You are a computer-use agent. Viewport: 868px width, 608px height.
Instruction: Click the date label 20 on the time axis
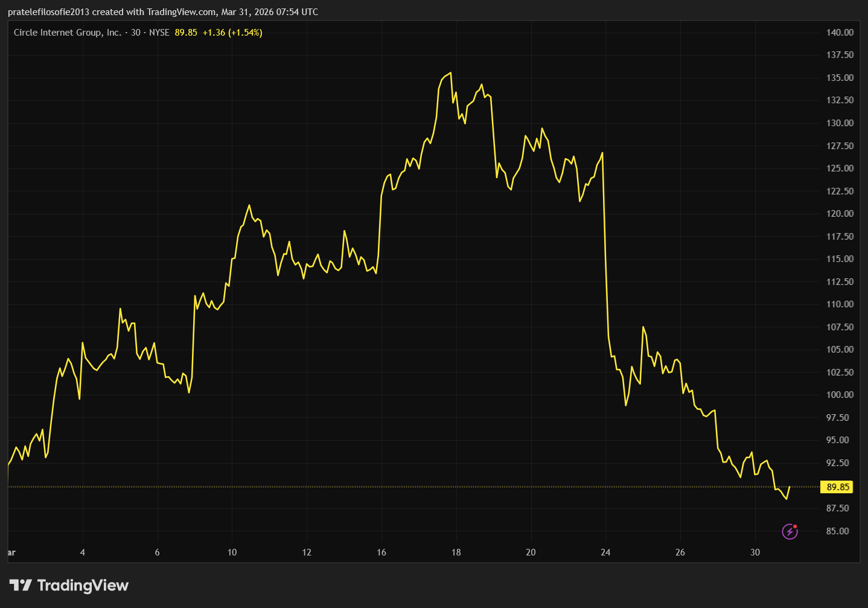(x=531, y=552)
